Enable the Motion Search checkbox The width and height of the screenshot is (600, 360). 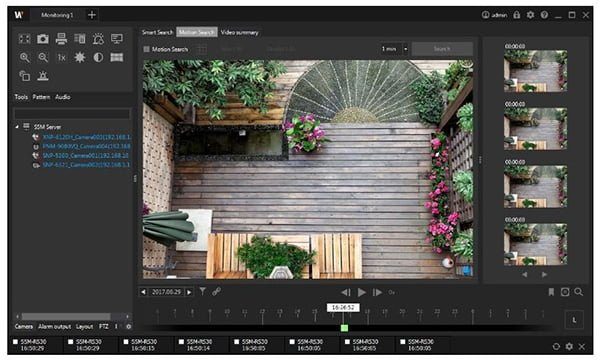point(146,49)
